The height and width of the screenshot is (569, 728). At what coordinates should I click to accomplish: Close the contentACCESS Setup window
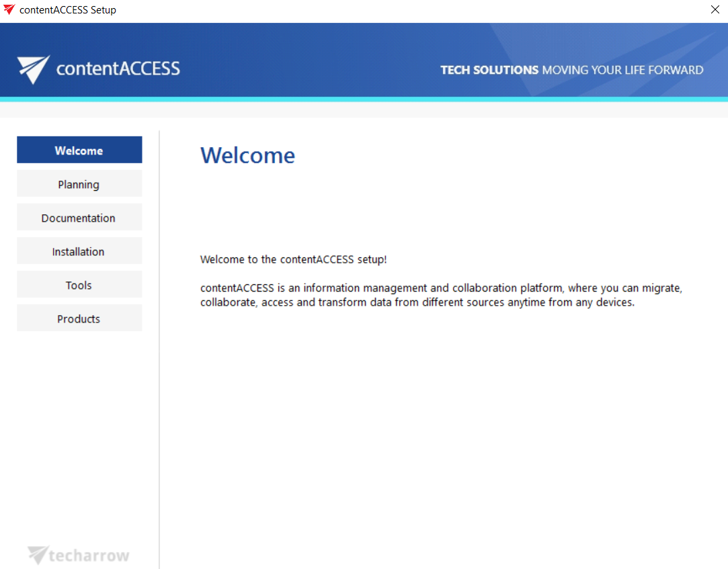click(715, 10)
